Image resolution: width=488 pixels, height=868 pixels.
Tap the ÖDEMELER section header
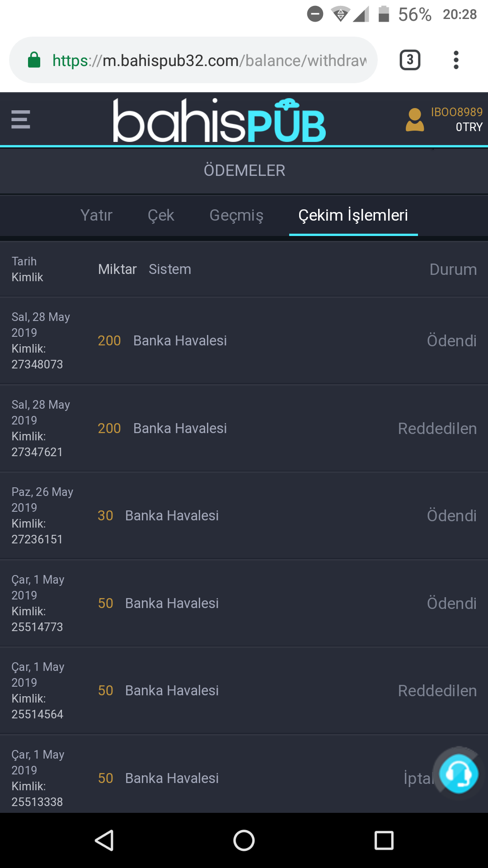pyautogui.click(x=244, y=170)
